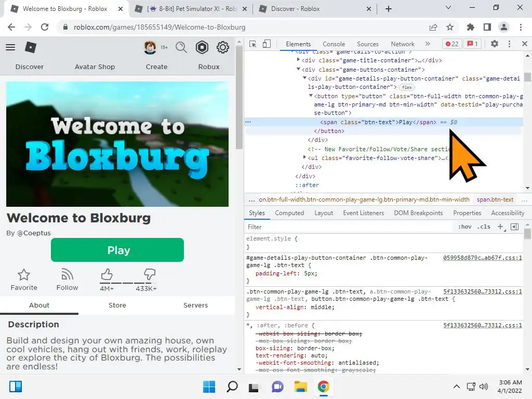Image resolution: width=532 pixels, height=399 pixels.
Task: Open the user avatar profile icon
Action: (x=150, y=47)
